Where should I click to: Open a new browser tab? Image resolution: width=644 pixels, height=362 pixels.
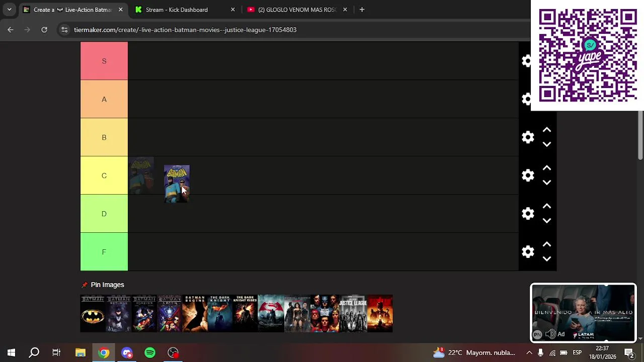coord(362,10)
